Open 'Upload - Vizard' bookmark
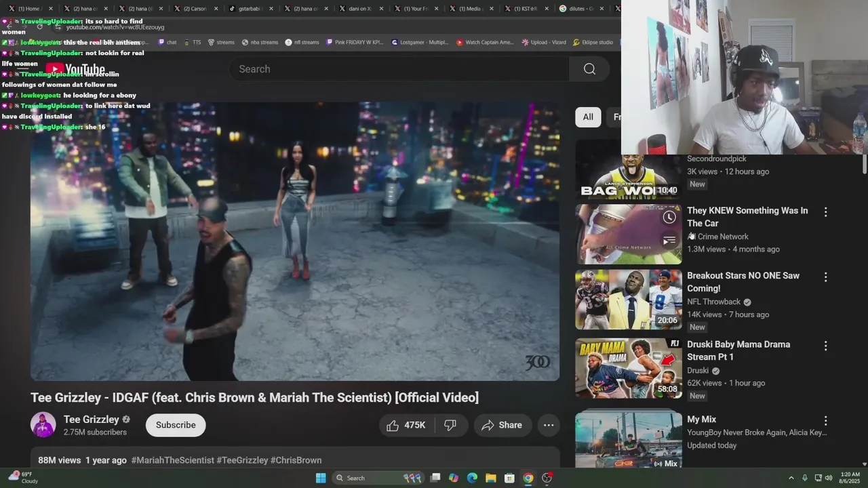This screenshot has height=488, width=868. click(x=543, y=42)
